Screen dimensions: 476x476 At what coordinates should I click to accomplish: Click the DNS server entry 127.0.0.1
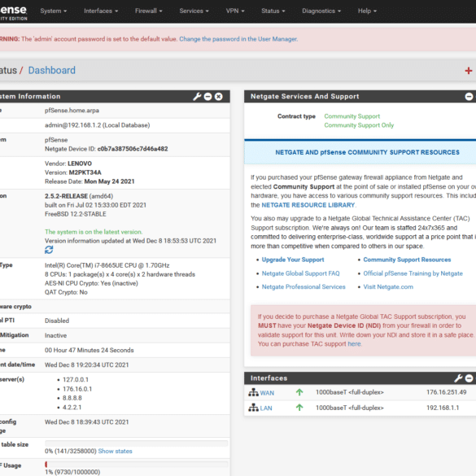point(76,380)
